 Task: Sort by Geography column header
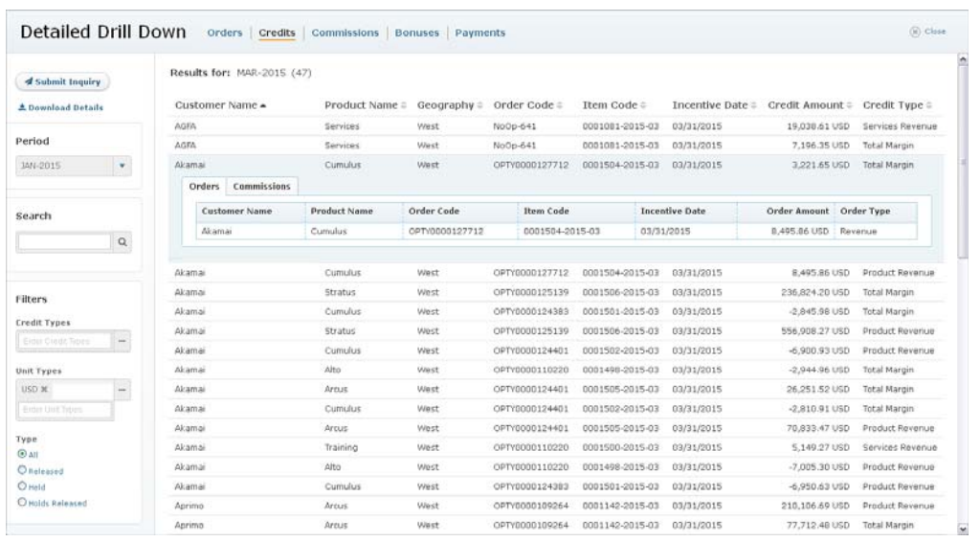click(450, 105)
